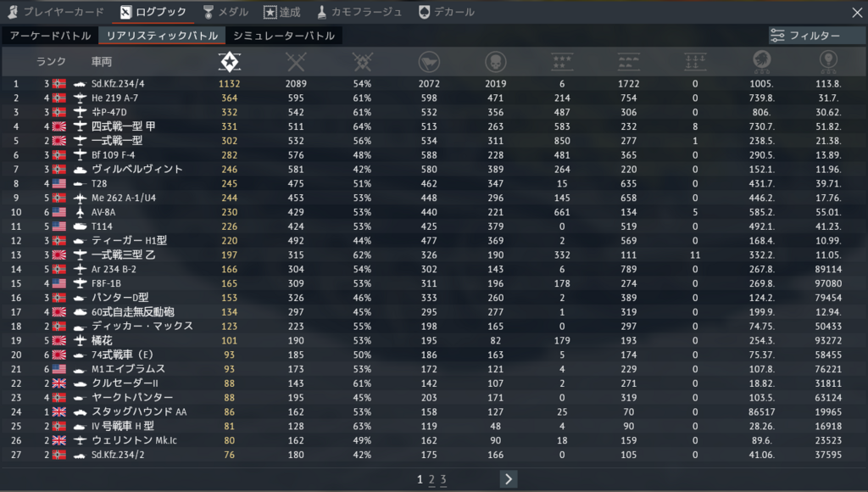
Task: Click the US flag in T28 row
Action: point(58,183)
